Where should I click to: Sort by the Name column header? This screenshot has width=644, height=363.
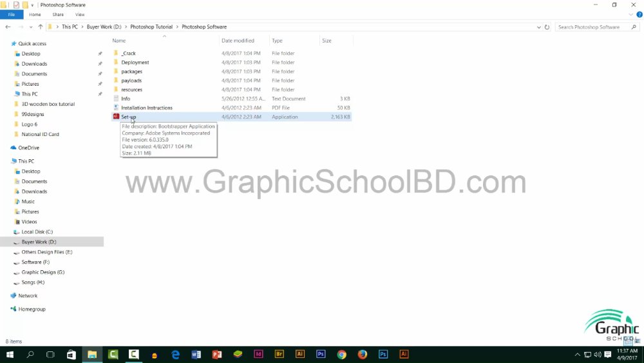click(119, 41)
